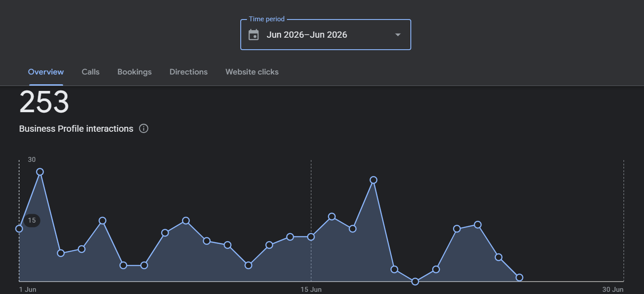The height and width of the screenshot is (294, 644).
Task: Click the calendar icon in Time period field
Action: pyautogui.click(x=254, y=35)
